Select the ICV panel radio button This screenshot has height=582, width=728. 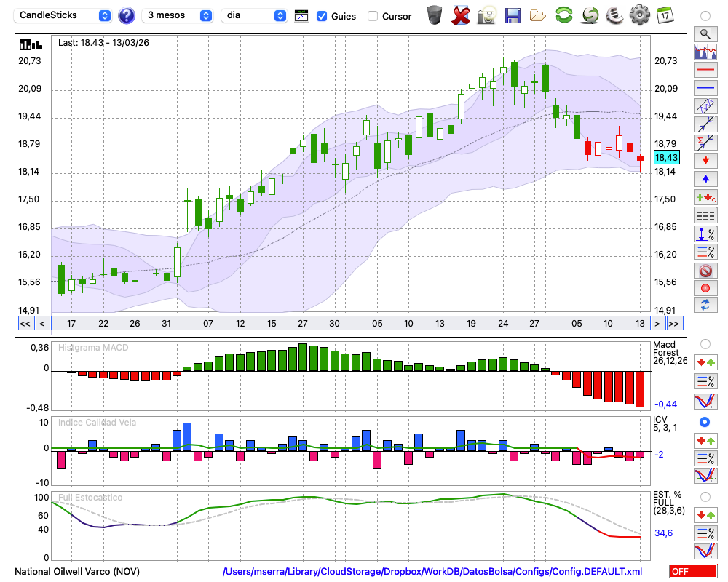point(705,422)
